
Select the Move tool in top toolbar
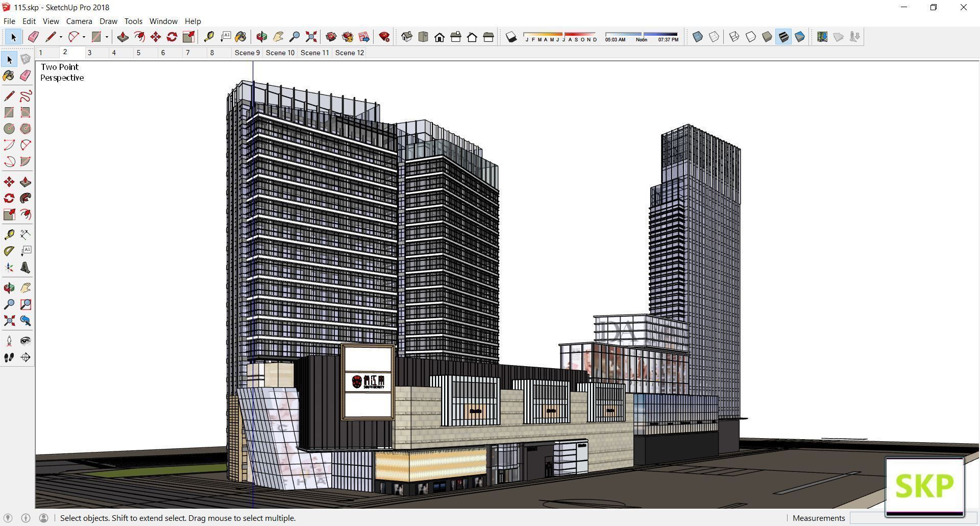coord(155,37)
